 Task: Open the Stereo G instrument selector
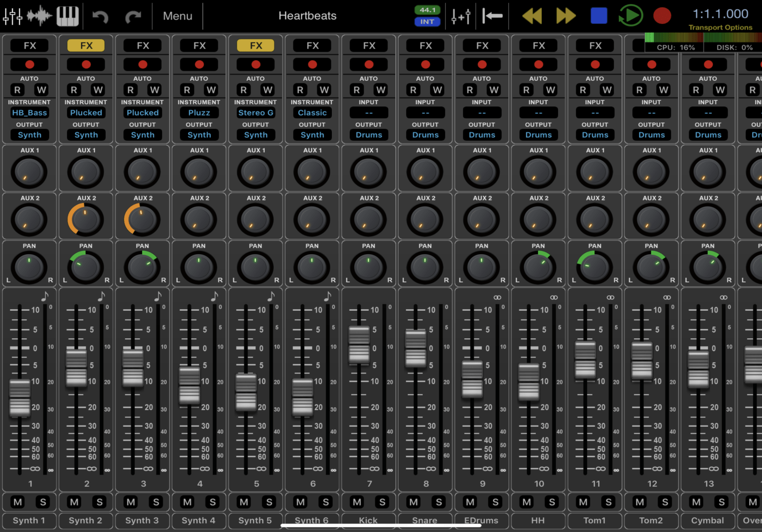pyautogui.click(x=256, y=113)
